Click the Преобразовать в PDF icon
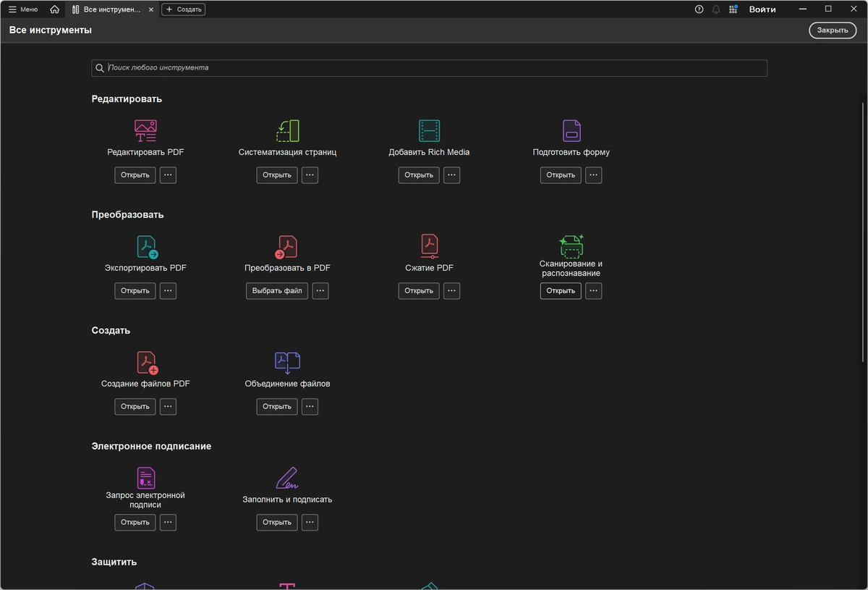 [287, 246]
